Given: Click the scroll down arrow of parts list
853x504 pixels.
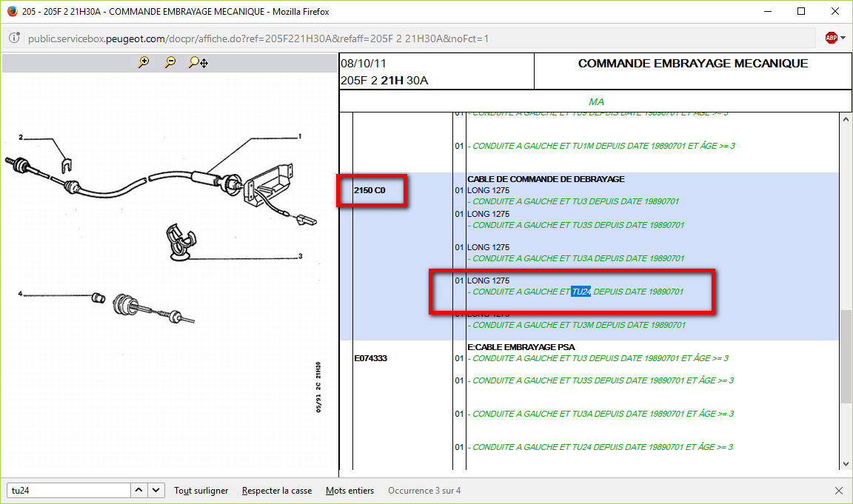Looking at the screenshot, I should coord(846,464).
